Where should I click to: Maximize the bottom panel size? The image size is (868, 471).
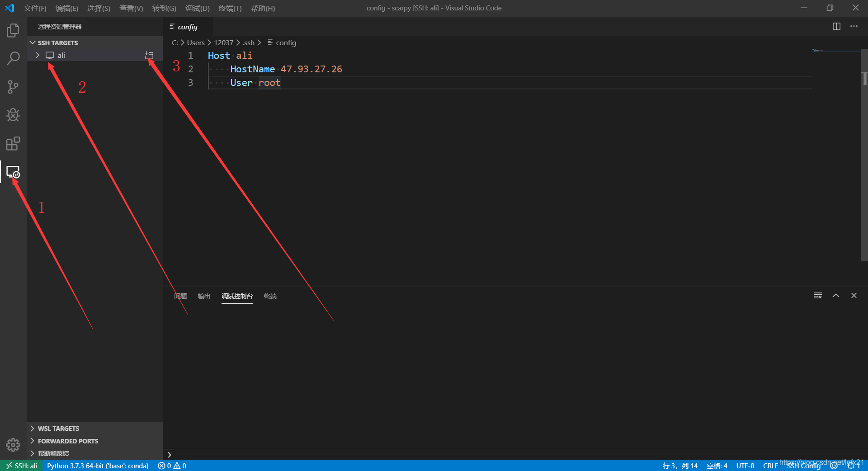click(836, 296)
